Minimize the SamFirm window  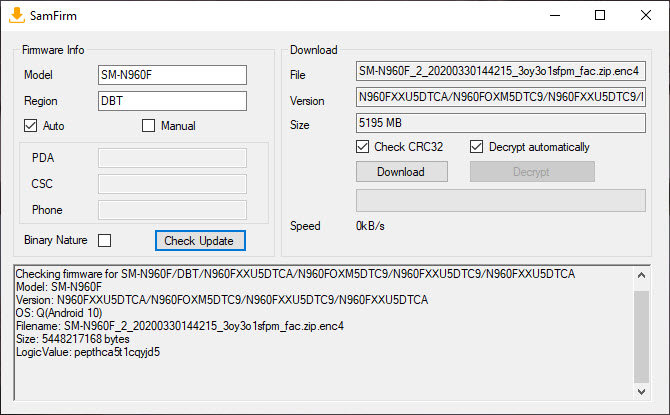pyautogui.click(x=555, y=15)
